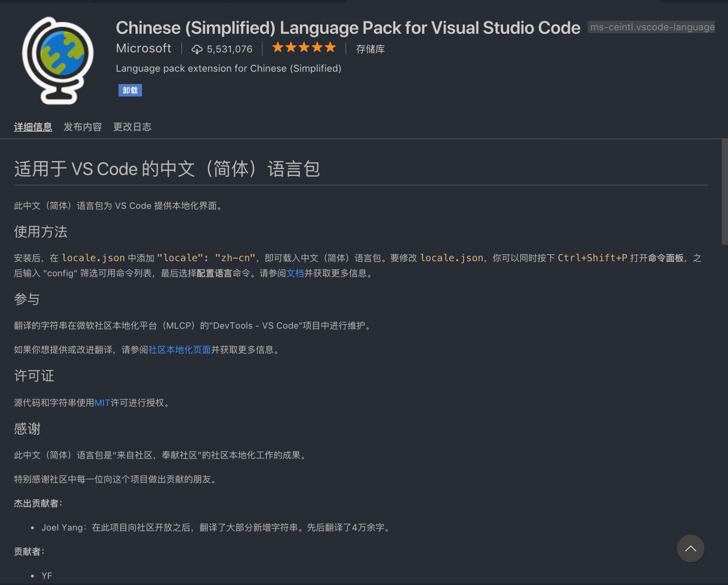Click the 适用于 VS Code 的中文 heading
This screenshot has width=728, height=585.
coord(167,169)
